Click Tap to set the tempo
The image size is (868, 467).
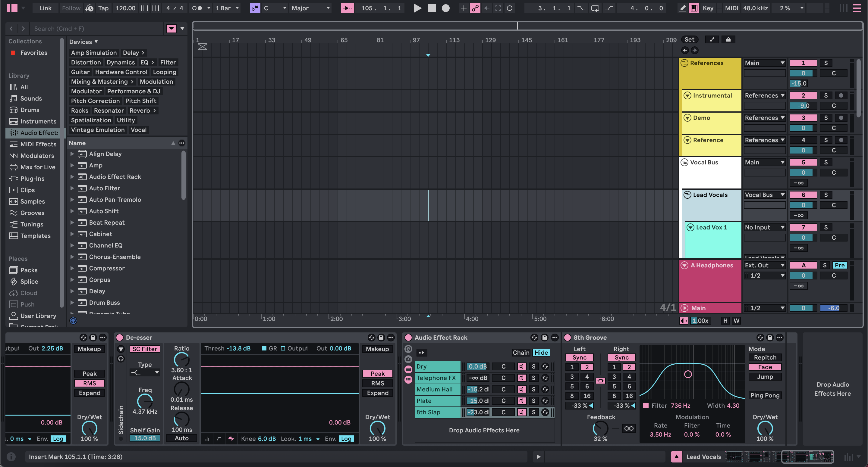[103, 8]
